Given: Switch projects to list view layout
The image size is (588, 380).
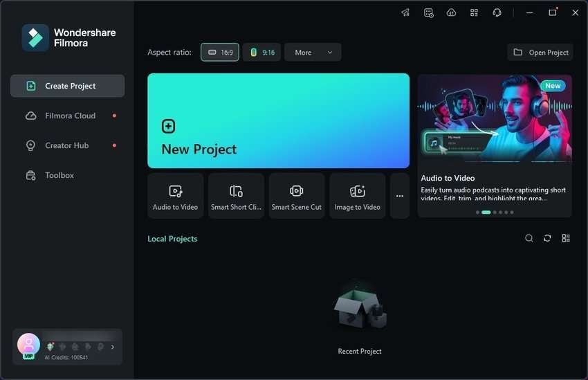Looking at the screenshot, I should coord(566,238).
